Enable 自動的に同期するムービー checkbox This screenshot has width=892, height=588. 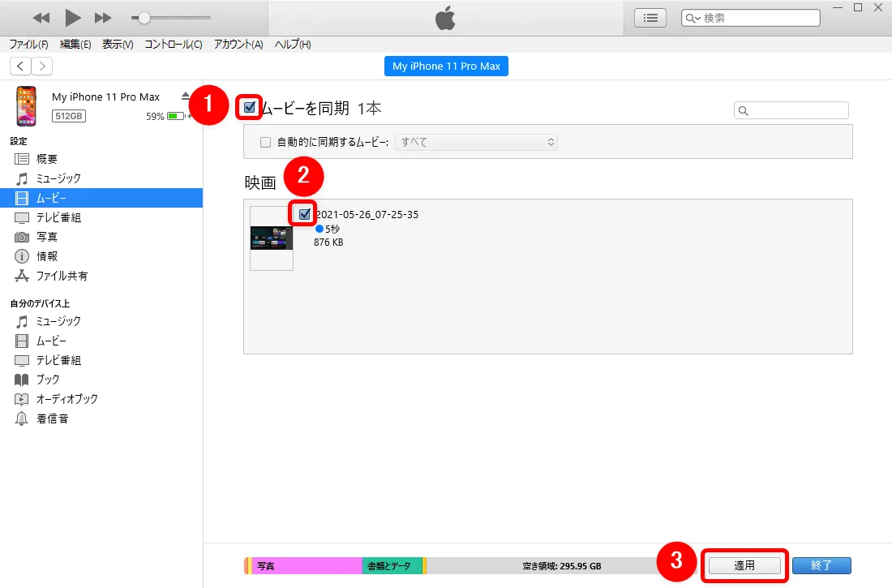(265, 142)
